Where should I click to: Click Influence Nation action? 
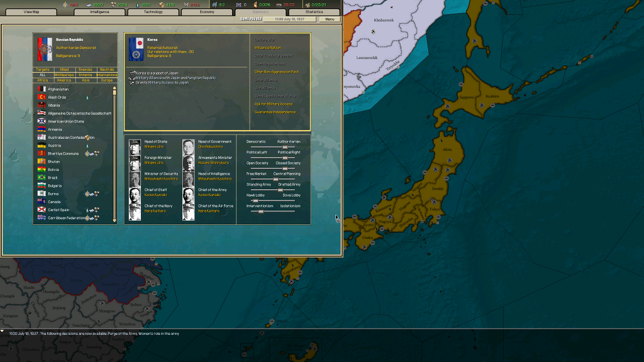(x=267, y=48)
